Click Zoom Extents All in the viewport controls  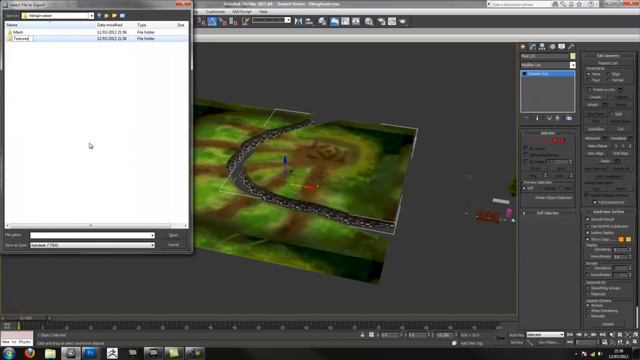tap(636, 335)
